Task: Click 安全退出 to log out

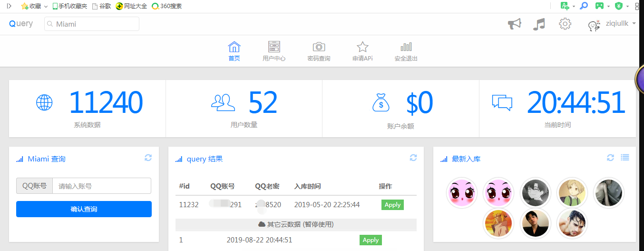Action: pos(406,51)
